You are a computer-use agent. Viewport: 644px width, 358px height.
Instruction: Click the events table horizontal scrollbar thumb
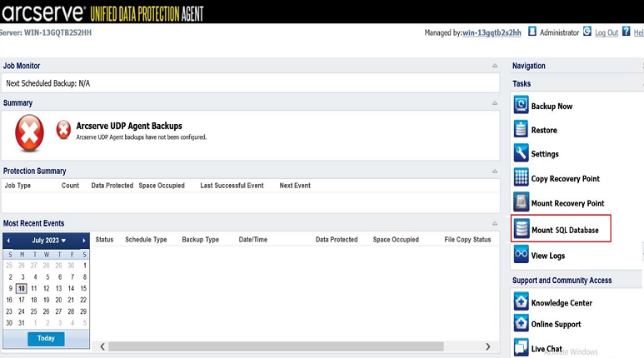(276, 346)
